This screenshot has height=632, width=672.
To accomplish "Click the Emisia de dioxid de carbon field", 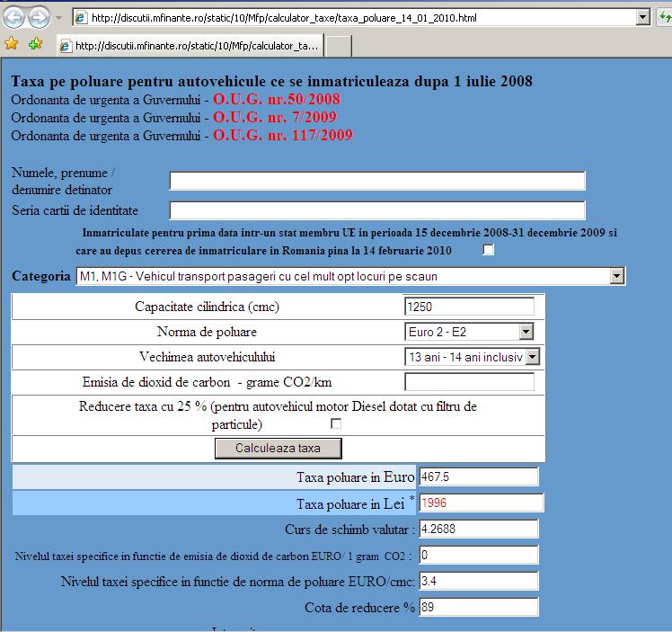I will [x=469, y=382].
